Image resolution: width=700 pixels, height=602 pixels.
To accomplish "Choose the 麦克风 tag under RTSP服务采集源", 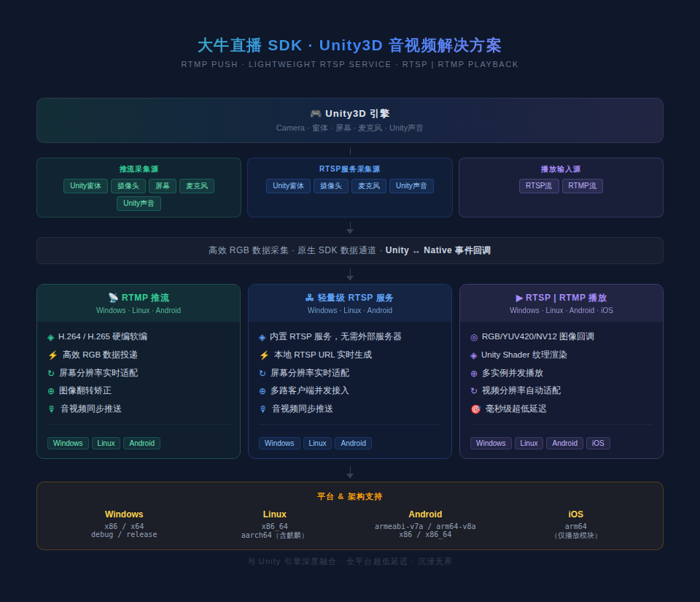I will (x=368, y=186).
